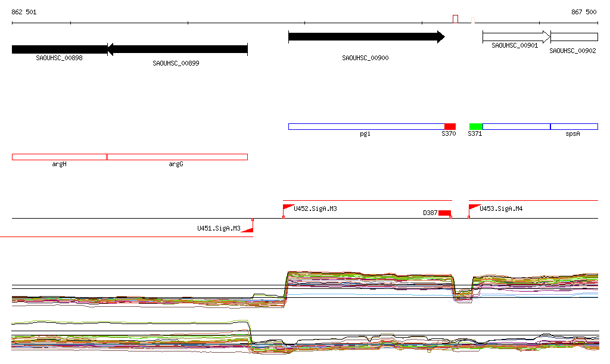The image size is (610, 364).
Task: Click the SAOUHSC_00898 label
Action: [59, 58]
